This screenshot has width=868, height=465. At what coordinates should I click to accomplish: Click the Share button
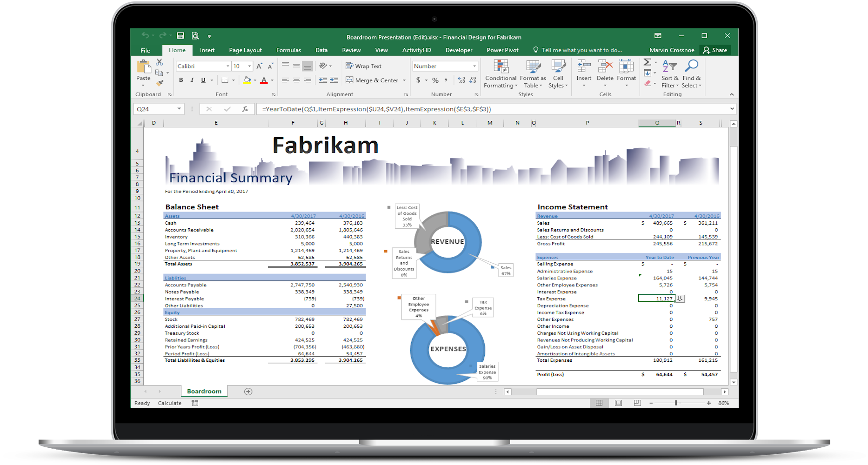click(x=715, y=50)
